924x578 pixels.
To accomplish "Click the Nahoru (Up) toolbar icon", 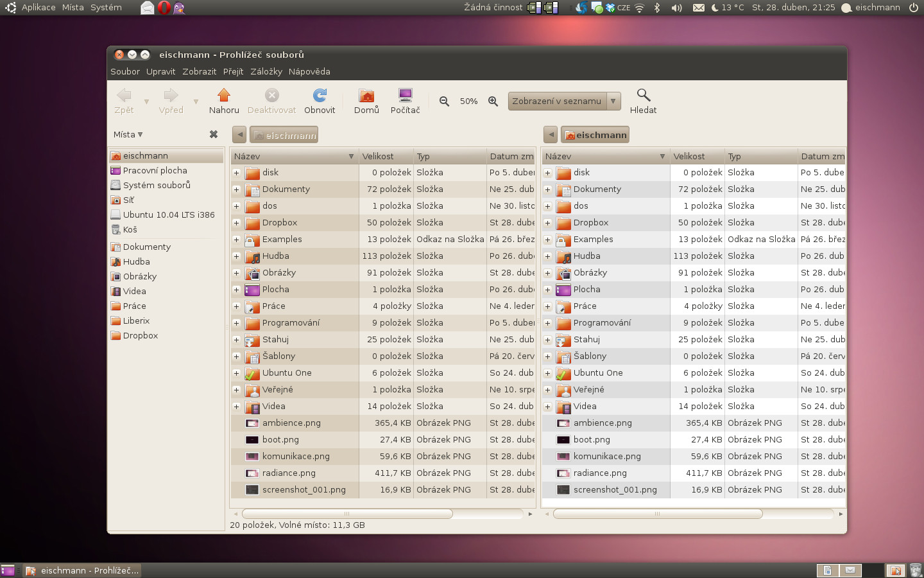I will [224, 96].
